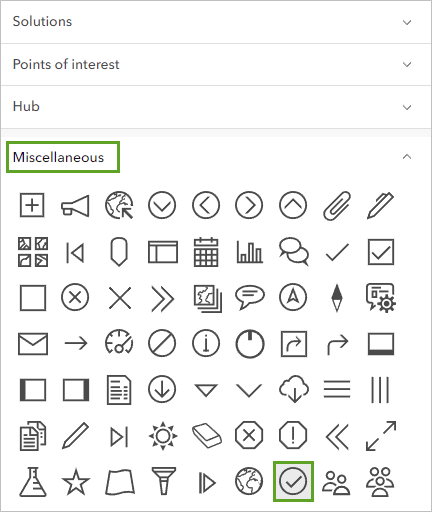Pick the plain check mark icon
432x512 pixels.
(x=337, y=252)
